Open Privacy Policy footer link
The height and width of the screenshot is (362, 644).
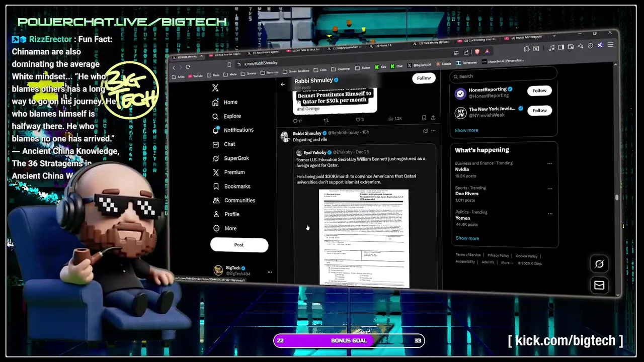[x=498, y=255]
